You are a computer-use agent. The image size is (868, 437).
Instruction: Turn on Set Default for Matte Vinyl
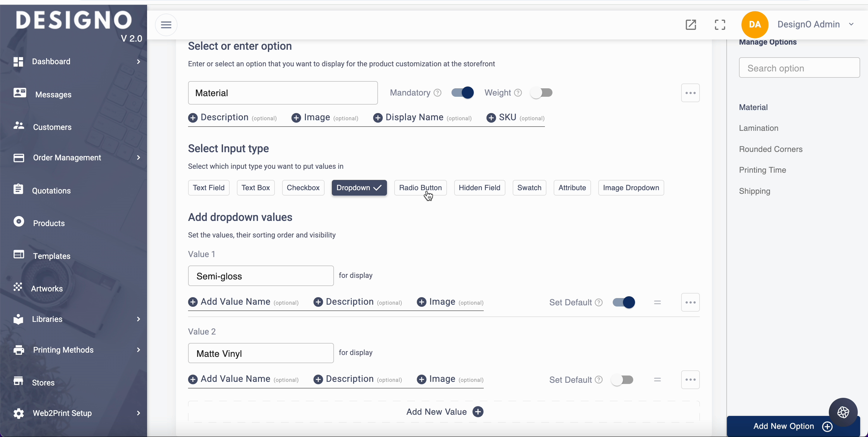tap(622, 380)
